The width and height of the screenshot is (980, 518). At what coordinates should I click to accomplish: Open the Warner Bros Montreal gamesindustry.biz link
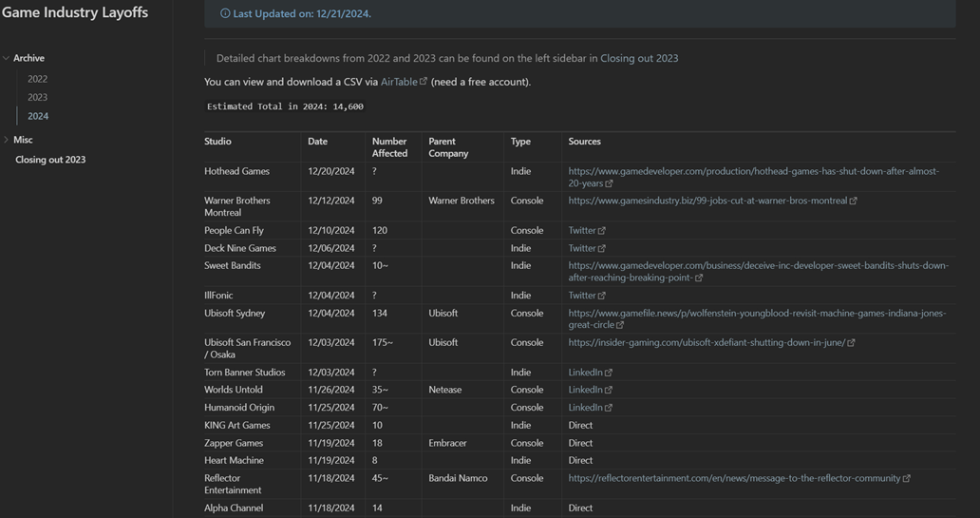(x=707, y=201)
